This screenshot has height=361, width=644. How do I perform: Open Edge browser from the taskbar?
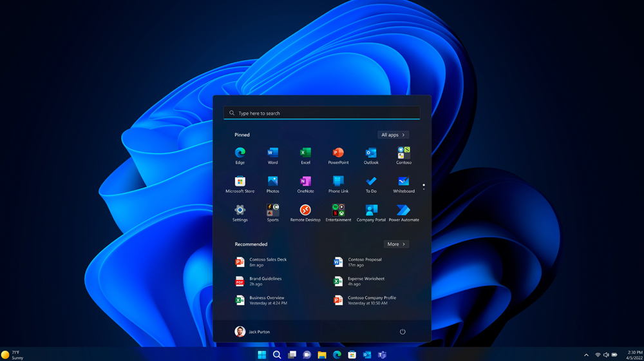[x=337, y=355]
